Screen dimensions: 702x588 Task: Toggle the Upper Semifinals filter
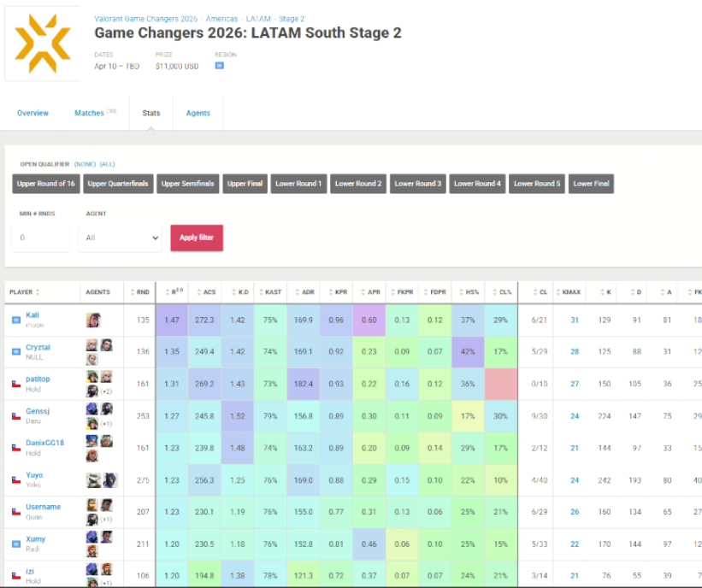[x=187, y=184]
